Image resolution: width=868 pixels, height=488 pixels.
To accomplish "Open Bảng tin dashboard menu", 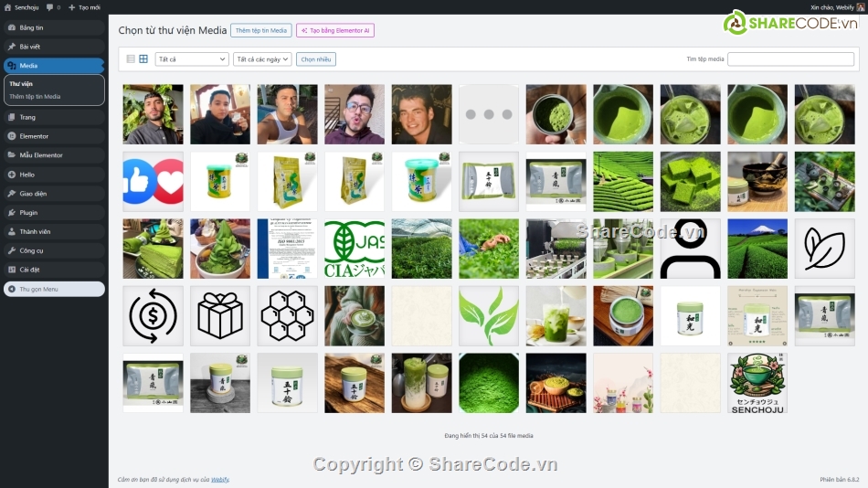I will click(54, 27).
